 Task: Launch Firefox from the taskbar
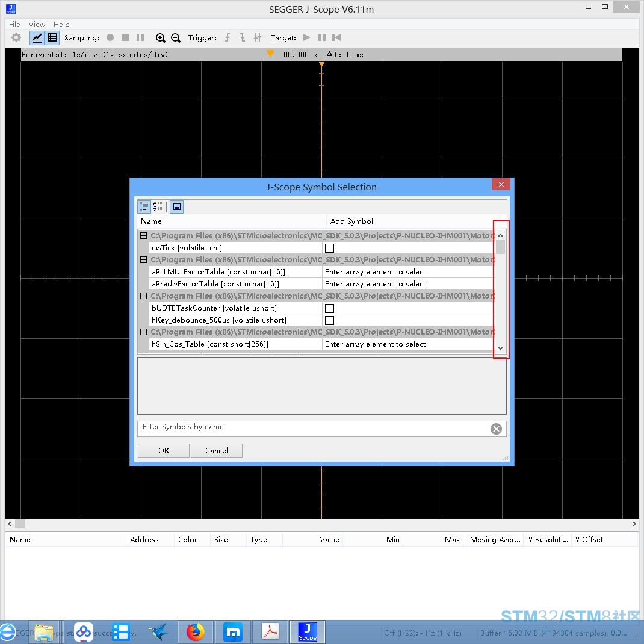click(196, 632)
